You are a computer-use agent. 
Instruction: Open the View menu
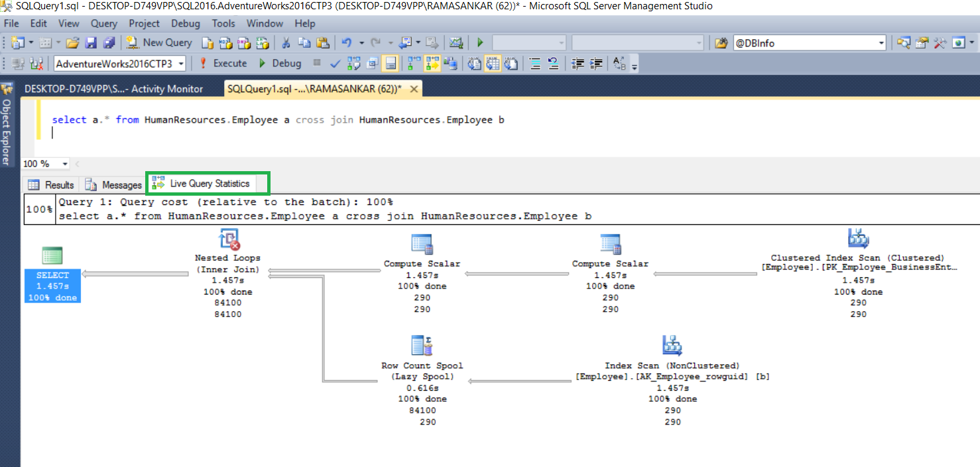click(68, 23)
